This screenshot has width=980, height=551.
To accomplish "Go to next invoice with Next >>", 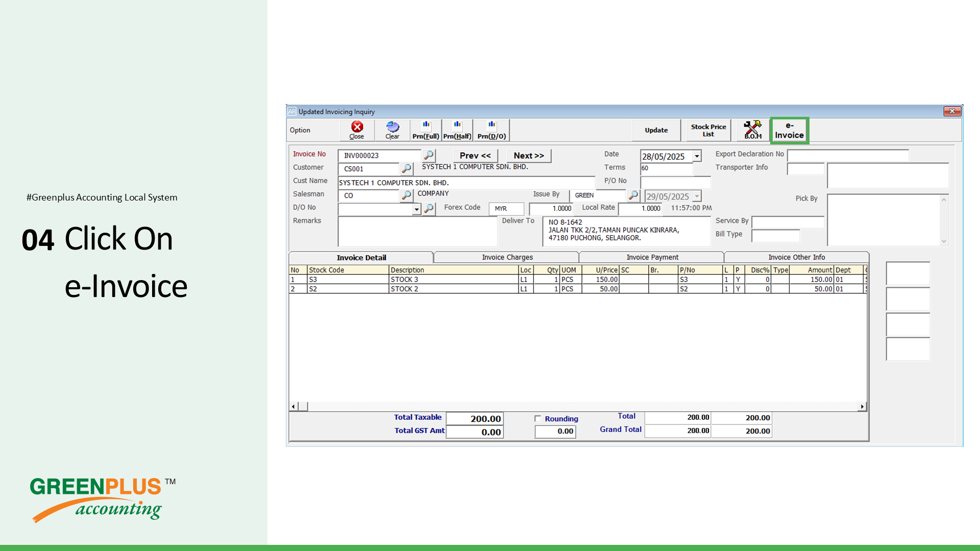I will click(529, 156).
